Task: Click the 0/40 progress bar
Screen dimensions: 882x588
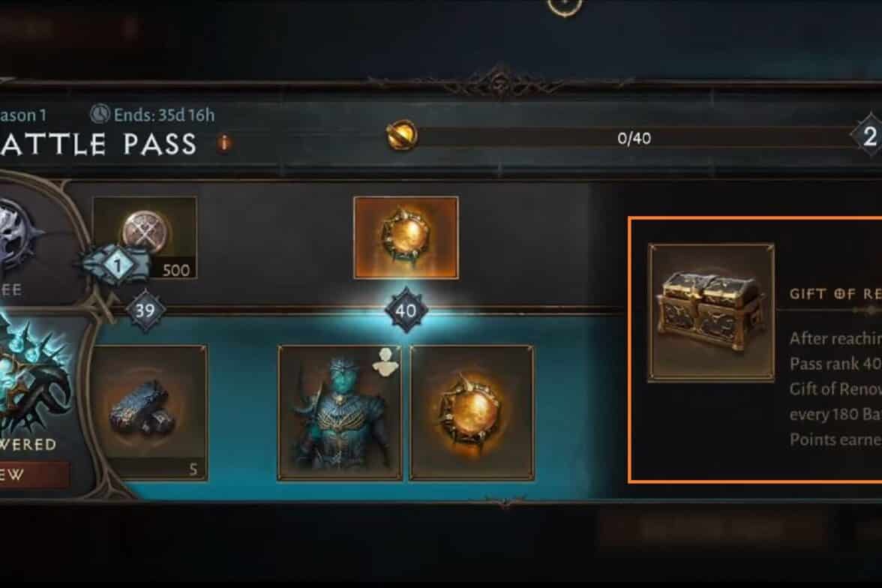Action: click(x=634, y=138)
